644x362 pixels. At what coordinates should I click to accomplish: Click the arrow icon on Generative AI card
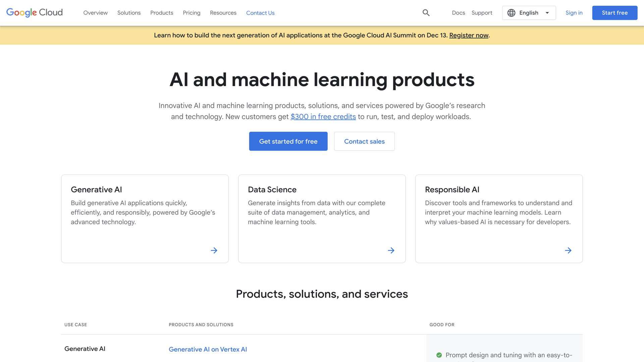pyautogui.click(x=214, y=250)
